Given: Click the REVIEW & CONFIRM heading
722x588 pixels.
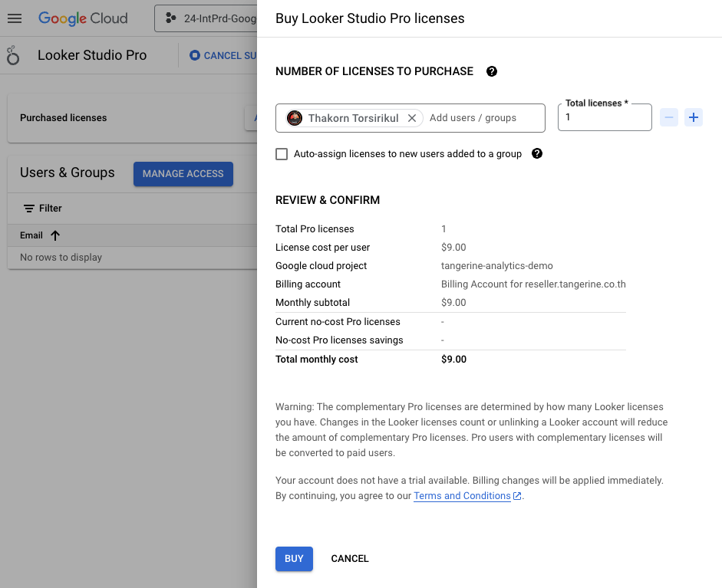Looking at the screenshot, I should [328, 200].
